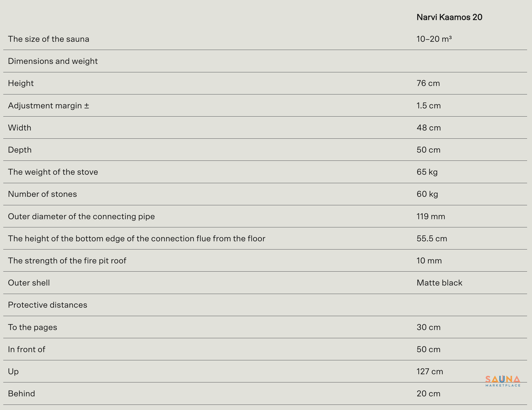Click the 48 cm width value

[429, 128]
